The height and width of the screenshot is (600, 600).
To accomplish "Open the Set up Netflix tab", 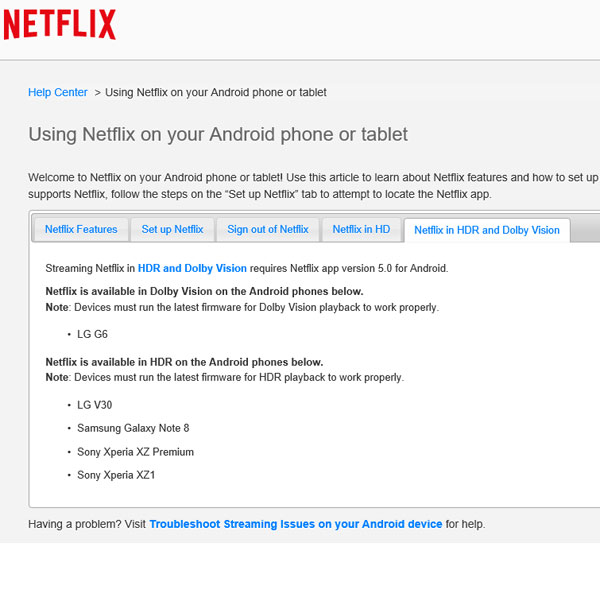I will (x=172, y=229).
